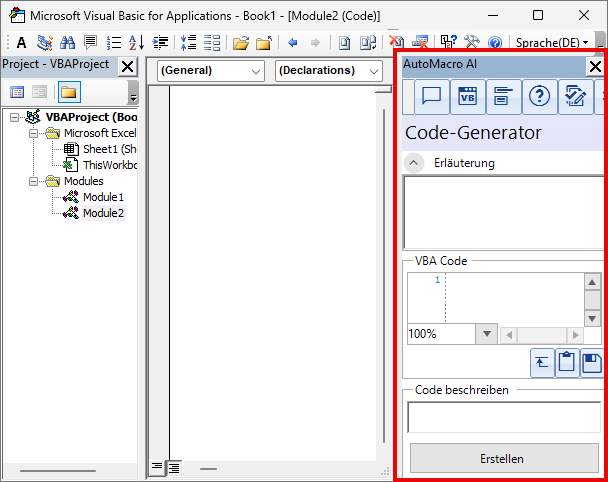608x482 pixels.
Task: Collapse the Erläuterung section
Action: [413, 163]
